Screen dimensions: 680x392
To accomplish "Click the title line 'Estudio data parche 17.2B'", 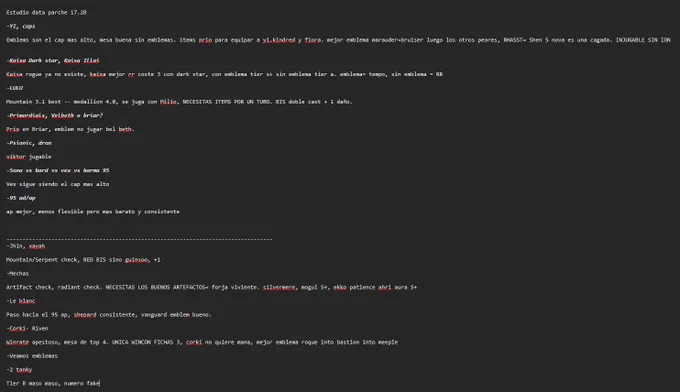I will [46, 13].
